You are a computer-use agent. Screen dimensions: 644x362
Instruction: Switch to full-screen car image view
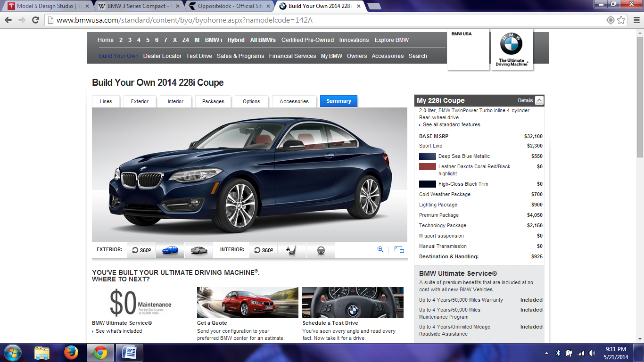(399, 250)
